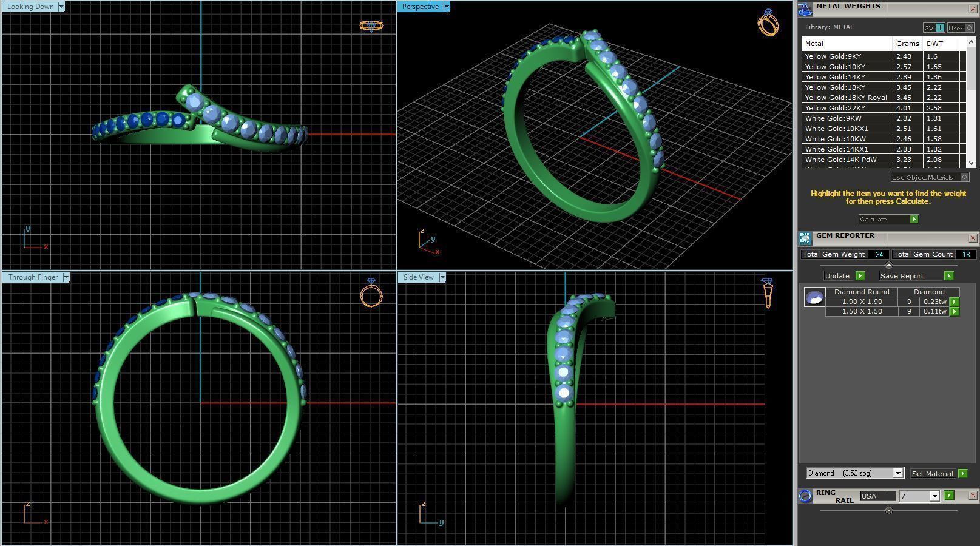
Task: Click green arrow next to Update
Action: pos(860,276)
